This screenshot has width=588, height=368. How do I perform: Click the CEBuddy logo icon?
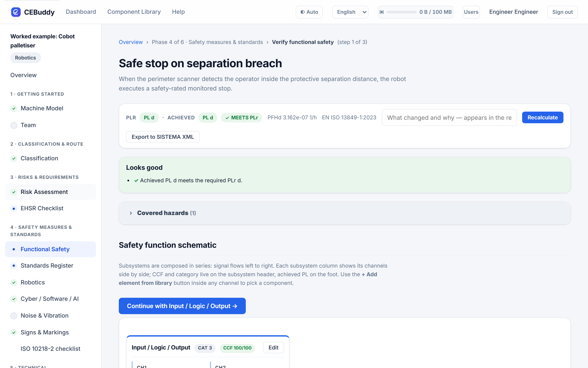[16, 12]
